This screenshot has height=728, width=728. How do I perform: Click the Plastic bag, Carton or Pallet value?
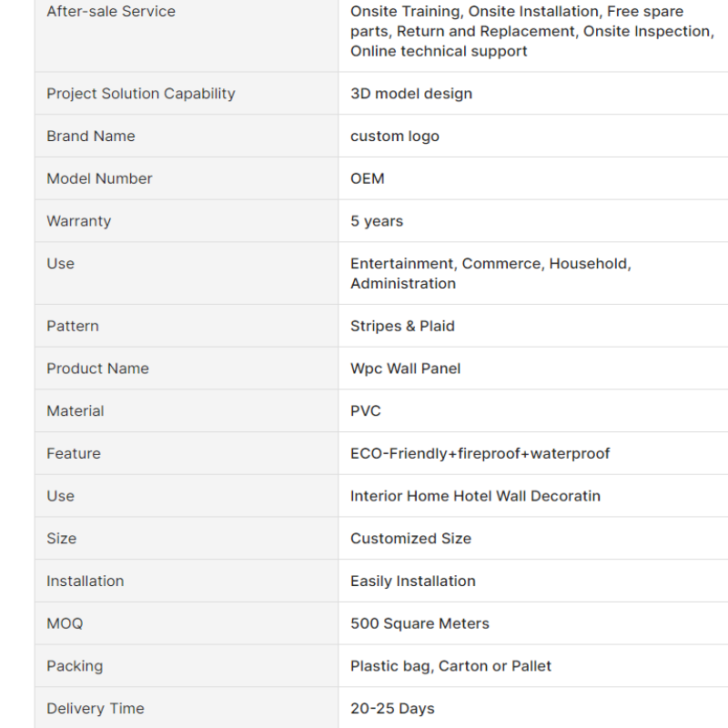pos(450,666)
